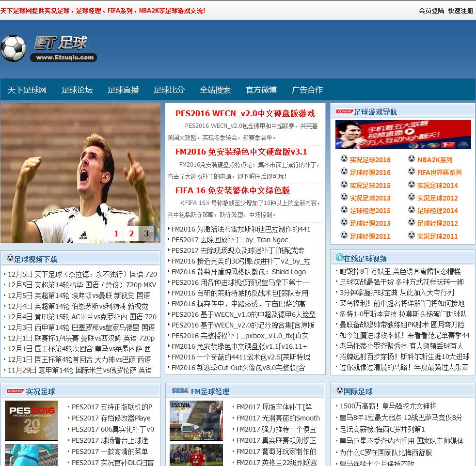Open 多特1-0里斯本竞技 video entry
The width and height of the screenshot is (476, 466).
(403, 314)
